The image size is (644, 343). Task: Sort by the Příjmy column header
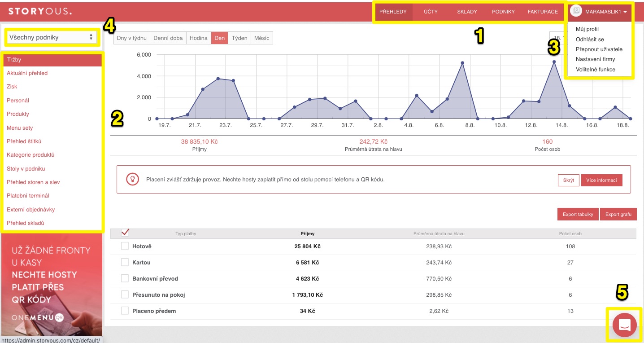coord(308,233)
